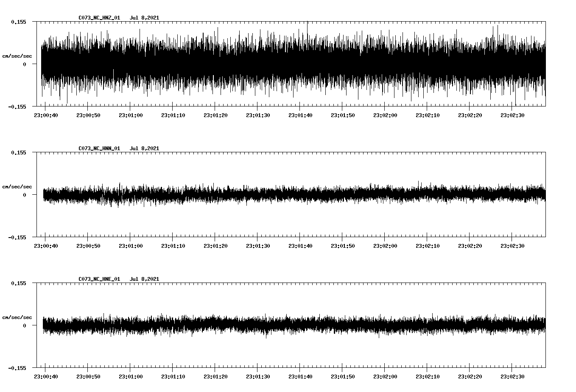Click the Jul 8,2021 date on HNN plot
This screenshot has height=392, width=576.
[x=145, y=148]
